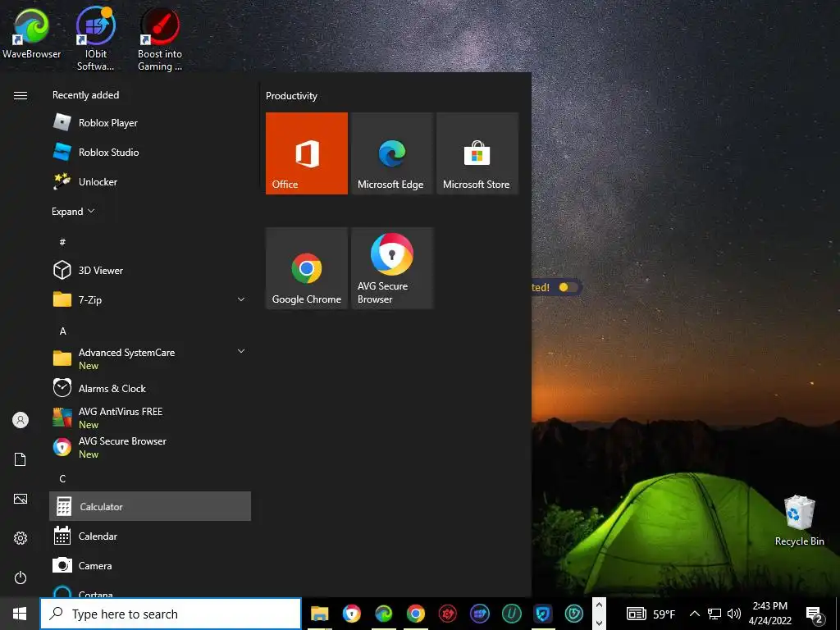The width and height of the screenshot is (840, 630).
Task: Click the taskbar toolbar scroll-down arrow
Action: click(x=599, y=623)
